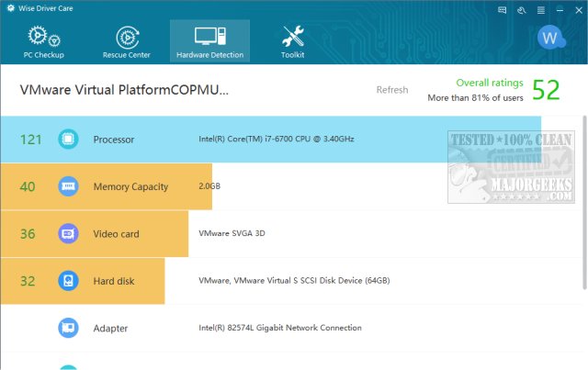The width and height of the screenshot is (588, 370).
Task: Open the PC Checkup tab
Action: (x=43, y=41)
